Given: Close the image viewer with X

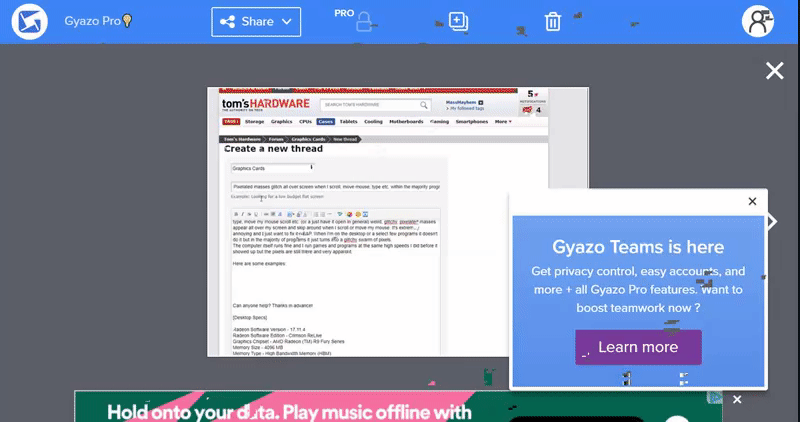Looking at the screenshot, I should coord(774,71).
